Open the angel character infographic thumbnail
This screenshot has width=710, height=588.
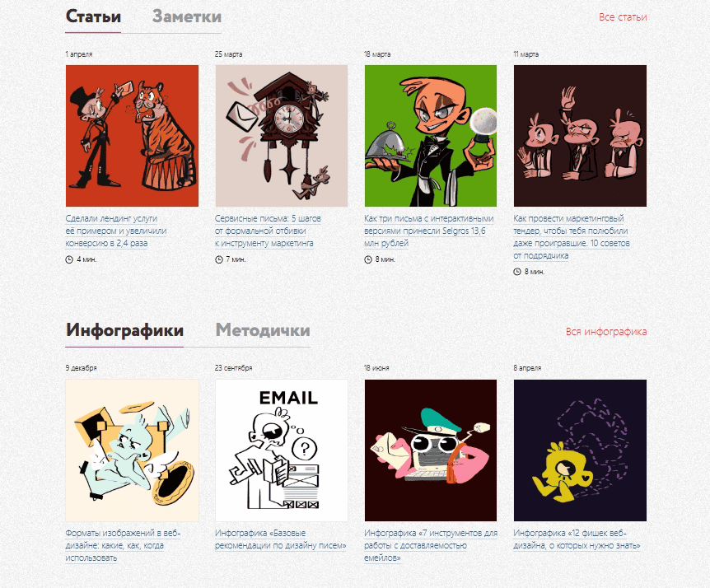132,450
